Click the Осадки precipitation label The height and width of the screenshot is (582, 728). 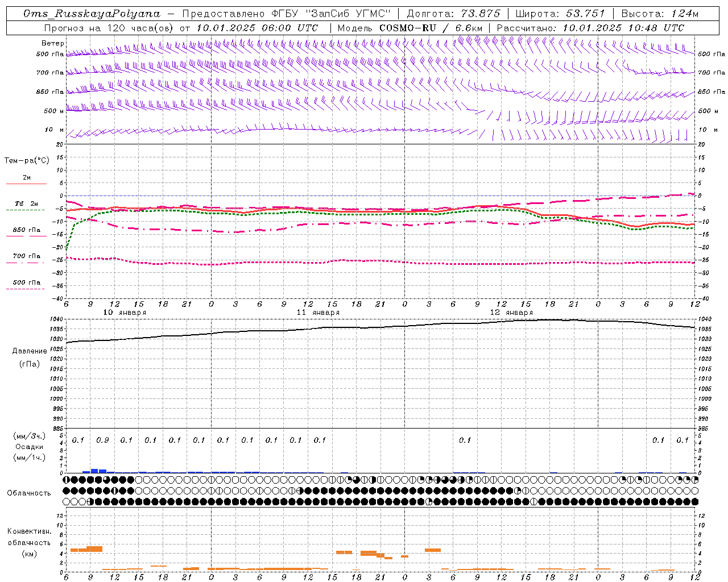[x=30, y=447]
